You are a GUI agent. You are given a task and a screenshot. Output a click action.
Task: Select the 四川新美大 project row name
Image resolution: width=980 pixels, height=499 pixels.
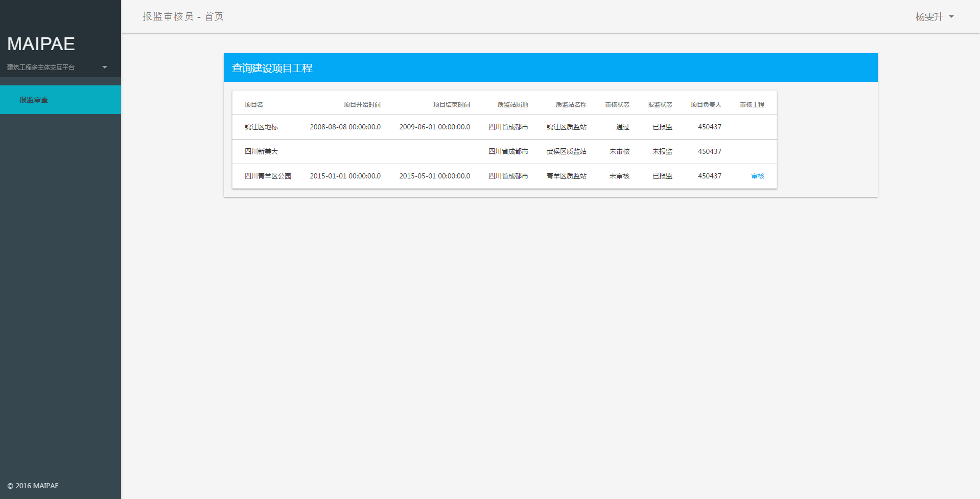coord(261,152)
